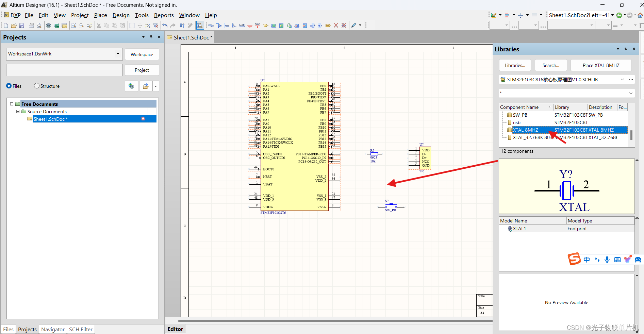The width and height of the screenshot is (644, 334).
Task: Open the Workspace1.DsnWrk dropdown
Action: pos(118,54)
